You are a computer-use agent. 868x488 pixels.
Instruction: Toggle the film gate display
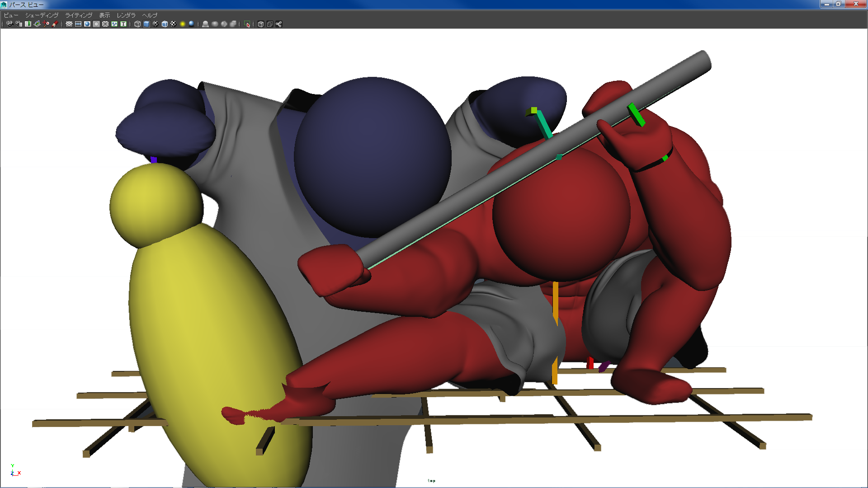(78, 24)
